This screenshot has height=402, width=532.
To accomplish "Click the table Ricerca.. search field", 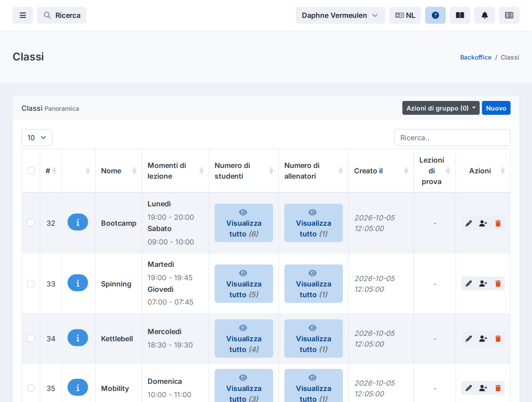I will tap(452, 138).
